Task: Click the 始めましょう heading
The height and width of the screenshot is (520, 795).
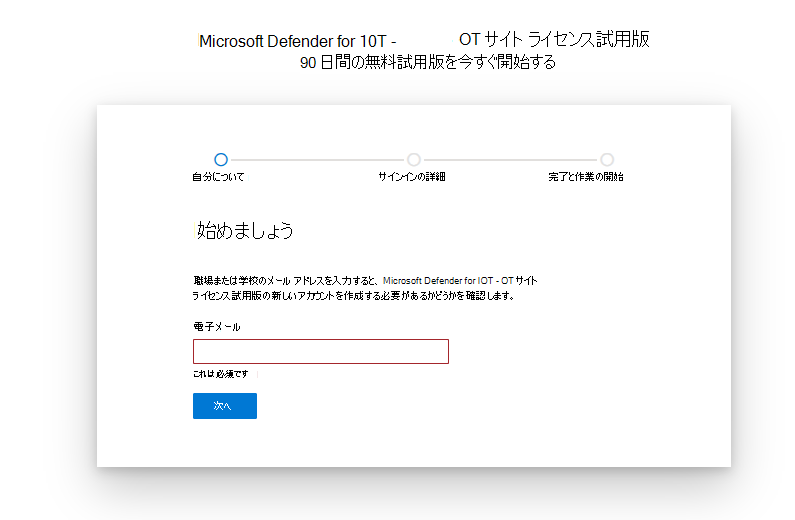Action: 245,231
